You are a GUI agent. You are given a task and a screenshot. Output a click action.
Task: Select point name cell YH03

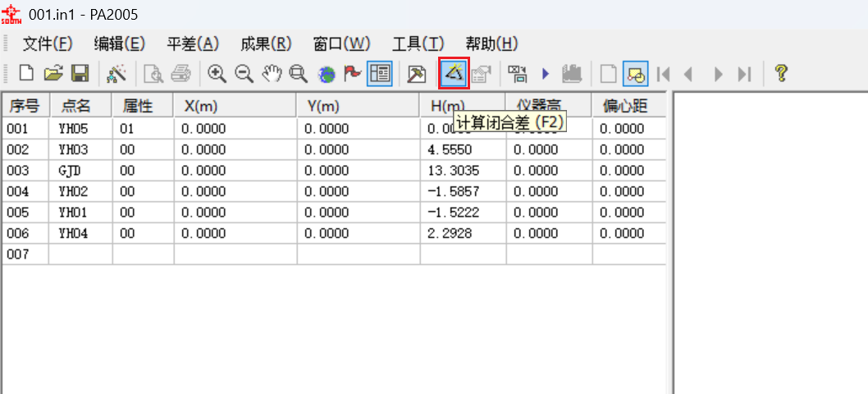point(81,149)
